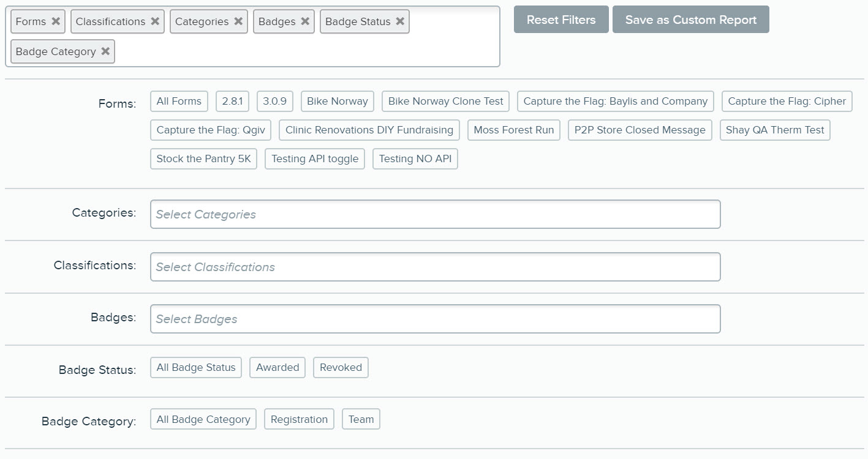Remove the Badge Status filter tag via its x
This screenshot has width=868, height=459.
pos(400,21)
